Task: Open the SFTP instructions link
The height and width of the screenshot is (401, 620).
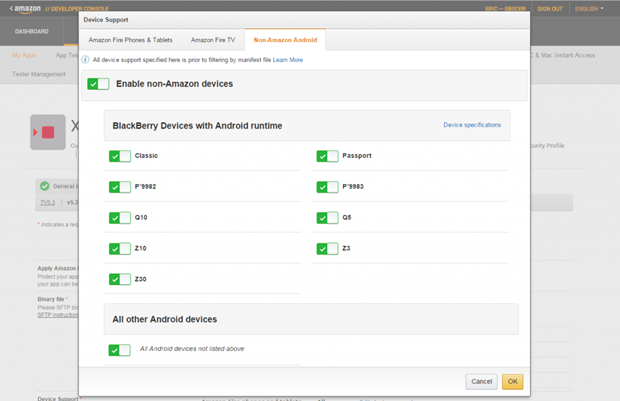Action: pos(58,315)
